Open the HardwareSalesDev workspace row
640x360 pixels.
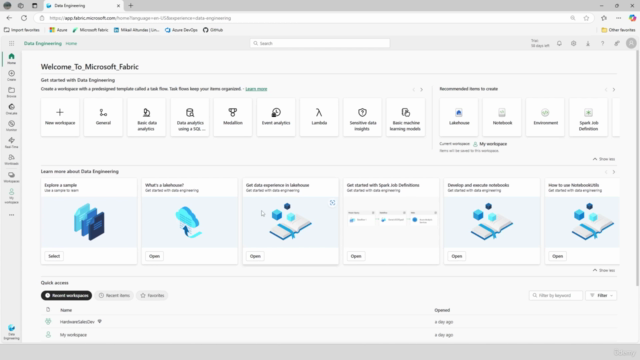(329, 322)
